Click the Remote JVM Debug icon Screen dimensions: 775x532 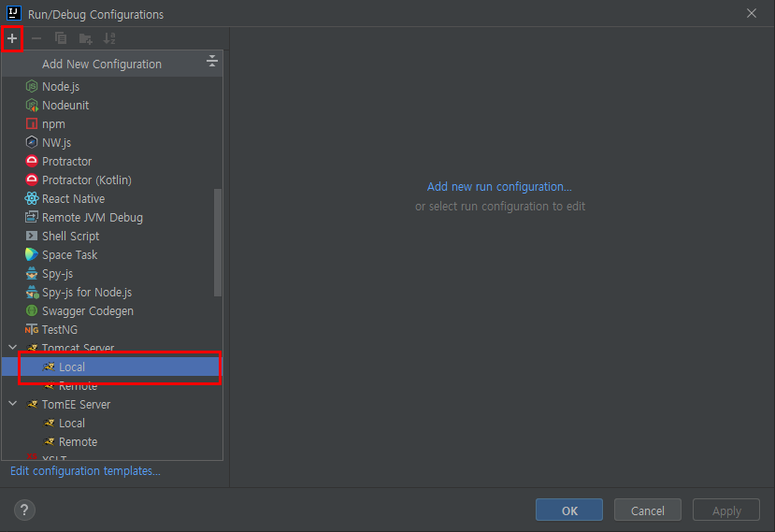click(32, 217)
